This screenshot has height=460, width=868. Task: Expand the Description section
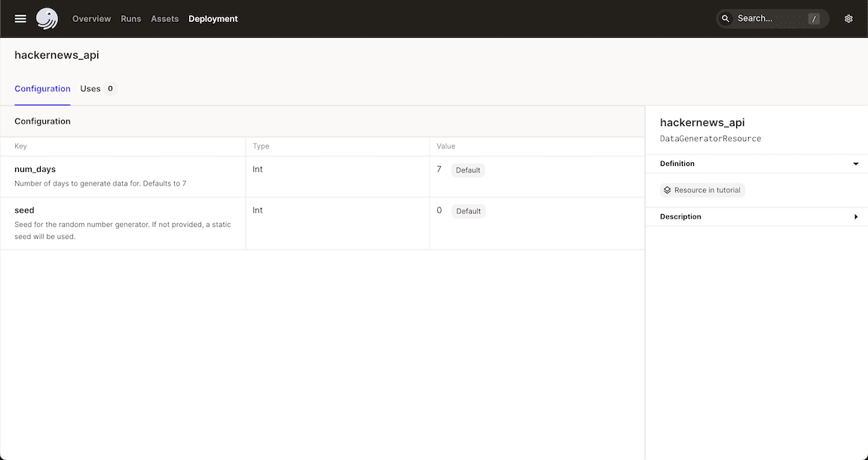point(855,216)
